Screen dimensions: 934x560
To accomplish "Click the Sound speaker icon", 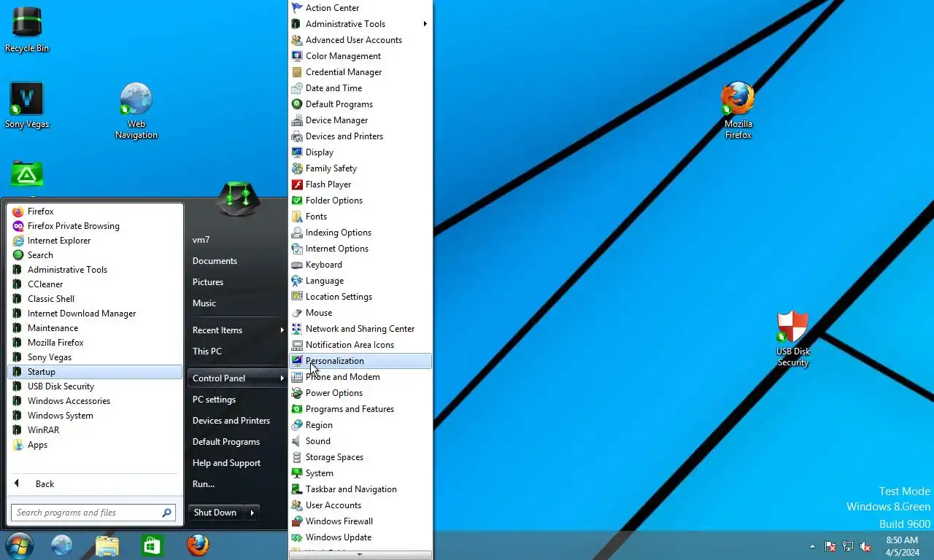I will (297, 441).
